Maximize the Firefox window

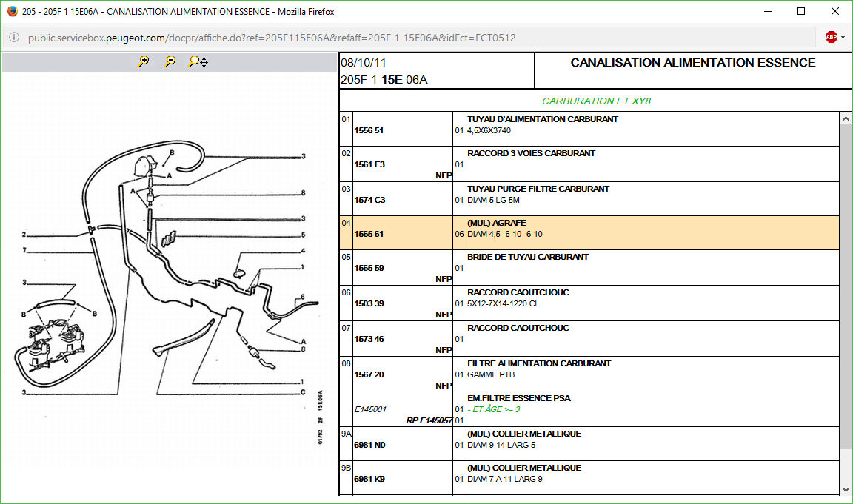(x=801, y=11)
